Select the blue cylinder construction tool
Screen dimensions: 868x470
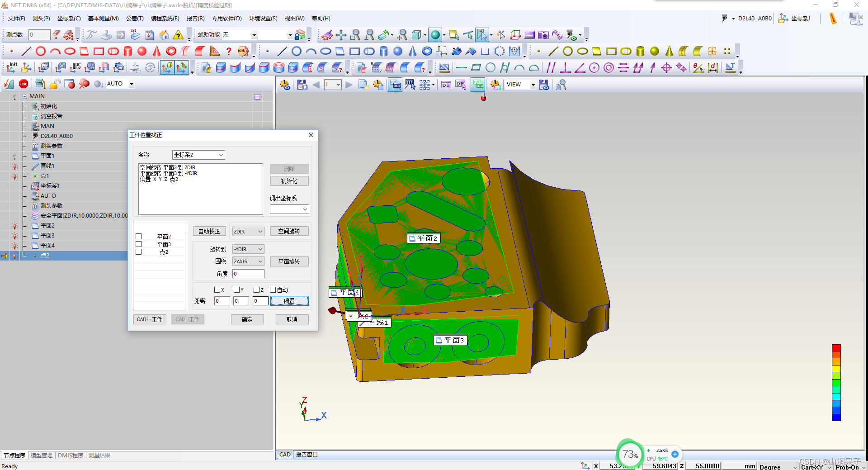click(x=383, y=51)
